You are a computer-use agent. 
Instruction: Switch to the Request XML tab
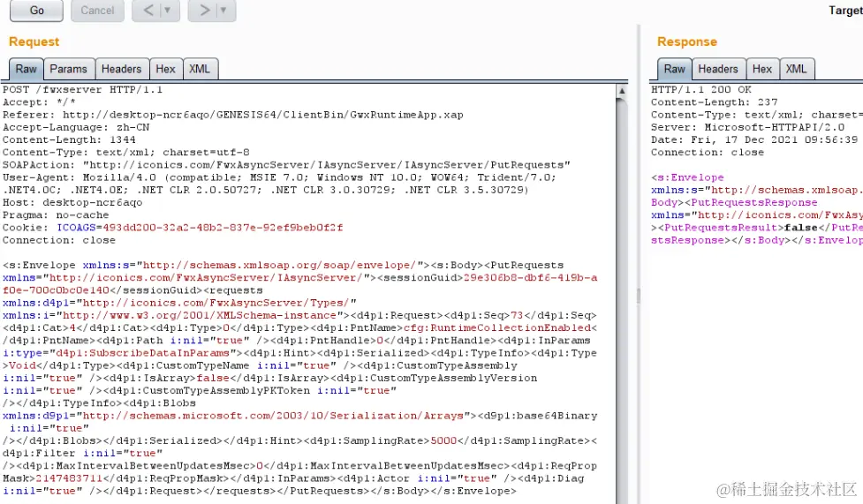[200, 70]
